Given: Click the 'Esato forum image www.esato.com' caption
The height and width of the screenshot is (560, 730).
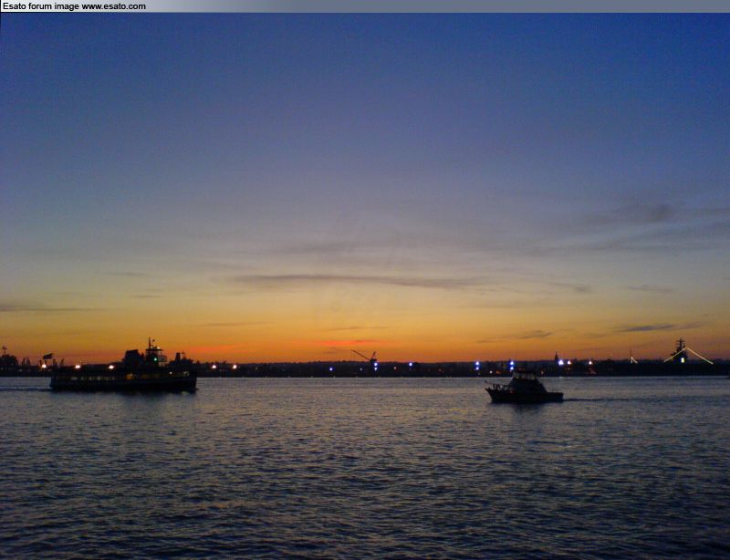Looking at the screenshot, I should tap(74, 6).
